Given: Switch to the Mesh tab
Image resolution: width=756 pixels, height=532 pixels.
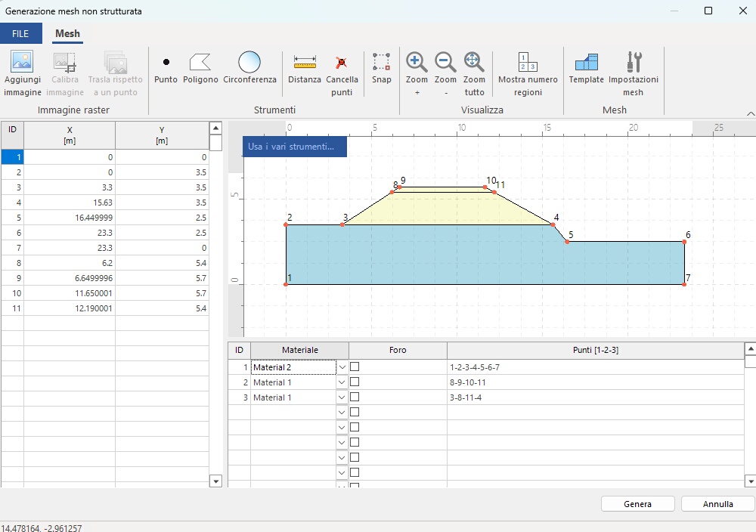Looking at the screenshot, I should point(67,34).
